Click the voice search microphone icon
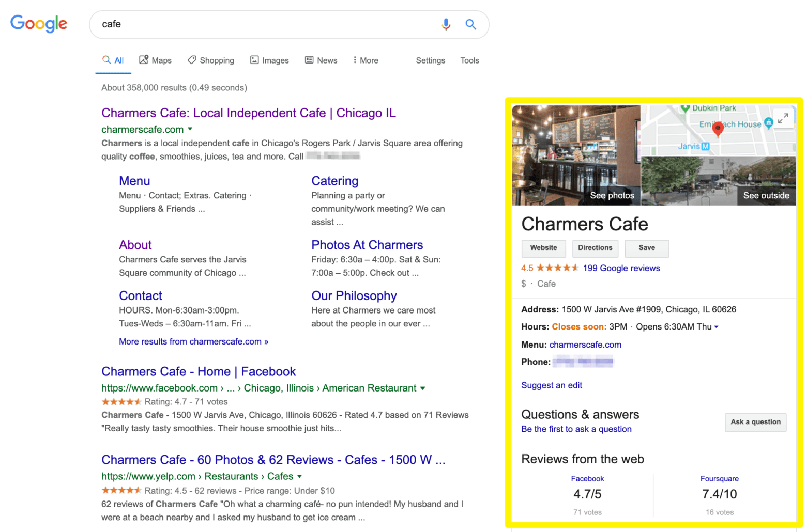 446,24
